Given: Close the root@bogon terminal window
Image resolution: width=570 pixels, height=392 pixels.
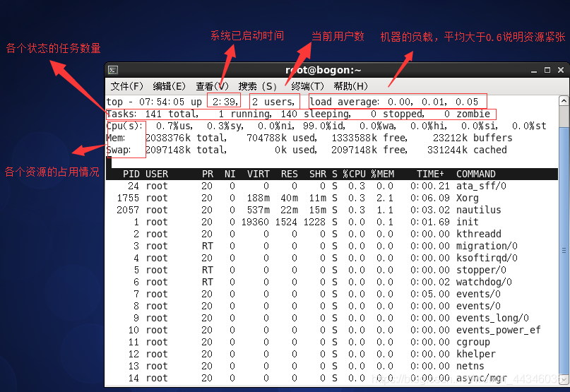Looking at the screenshot, I should point(561,70).
